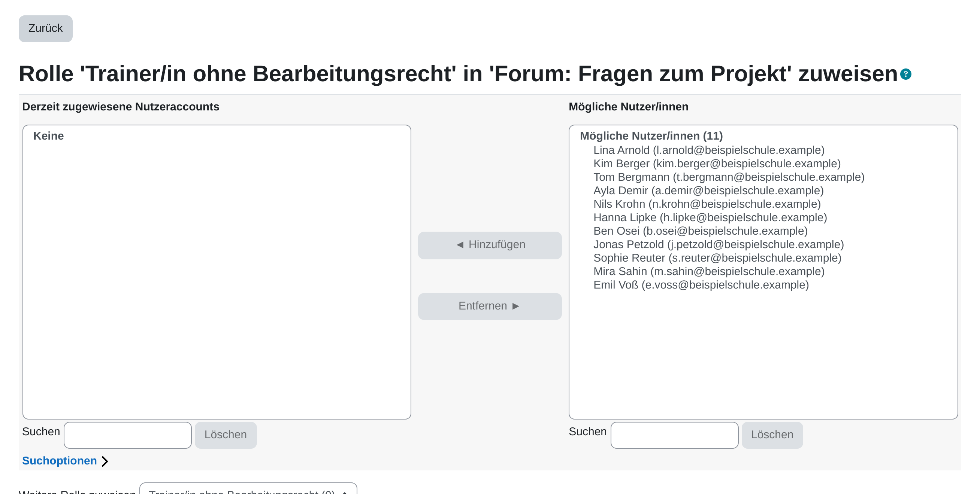Screen dimensions: 980x494
Task: Expand the Suchoptionen section
Action: pos(59,461)
